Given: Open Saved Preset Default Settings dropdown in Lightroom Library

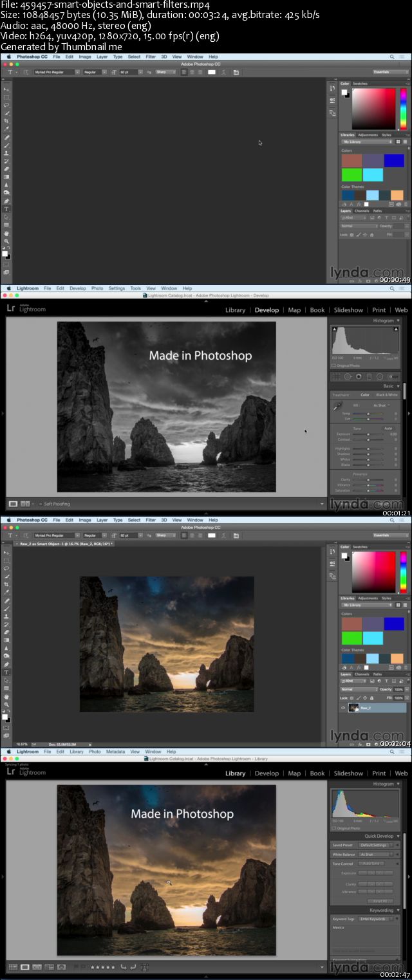Looking at the screenshot, I should [x=376, y=845].
